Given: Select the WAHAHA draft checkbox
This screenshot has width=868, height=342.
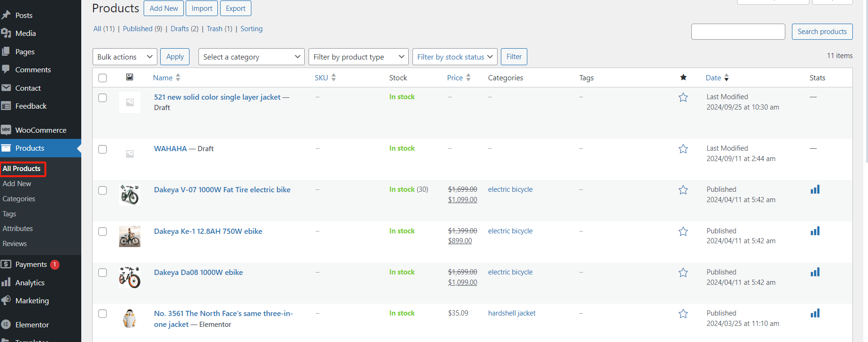Looking at the screenshot, I should [103, 149].
